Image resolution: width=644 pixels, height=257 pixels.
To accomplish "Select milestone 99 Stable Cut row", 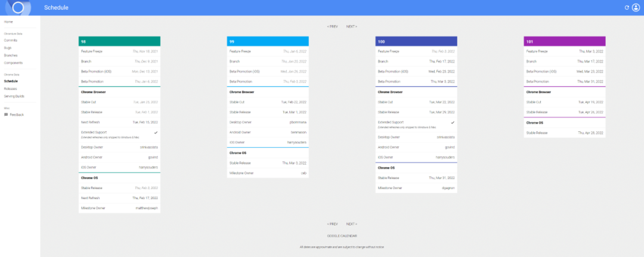I will pos(268,102).
